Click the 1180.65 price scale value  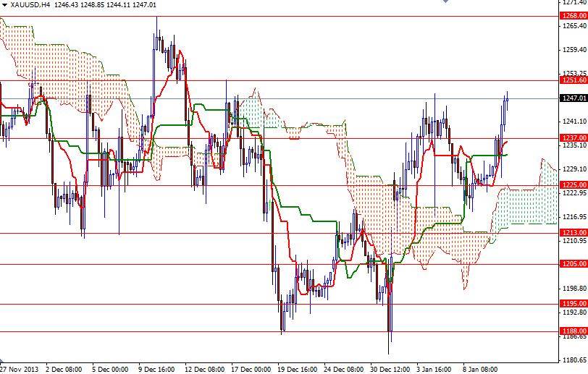click(x=574, y=360)
